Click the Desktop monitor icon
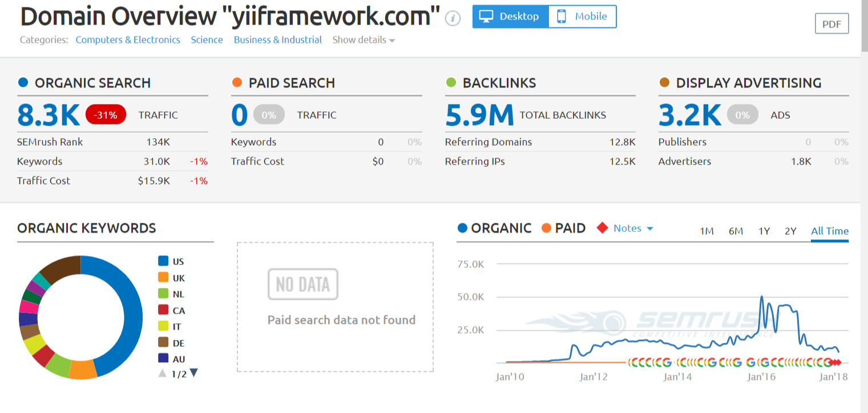868x413 pixels. (x=487, y=17)
